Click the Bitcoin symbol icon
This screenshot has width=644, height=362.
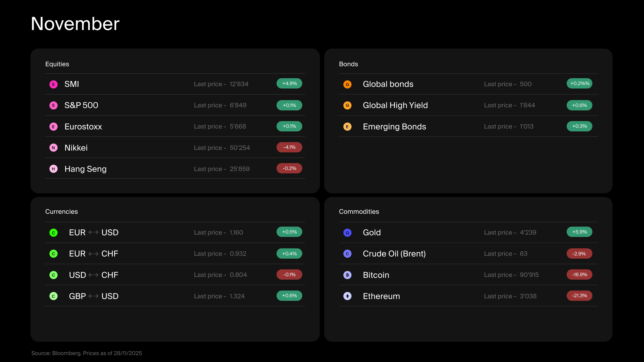[347, 275]
